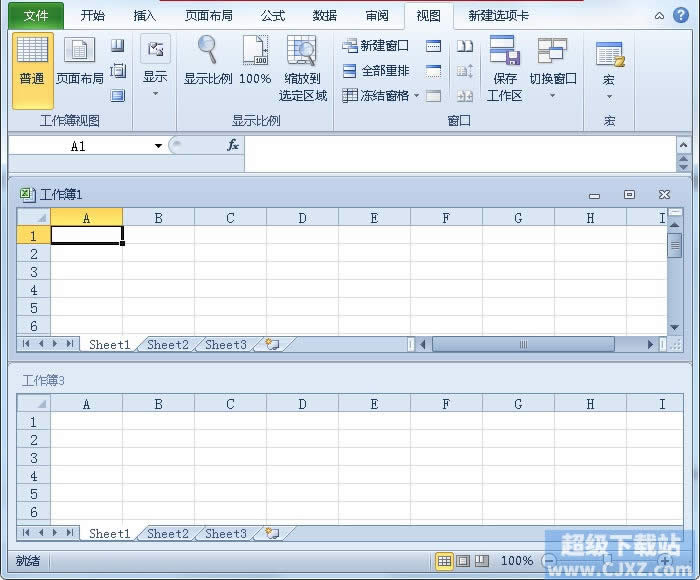Select row 5 header in 工作簿3
700x580 pixels.
tap(33, 494)
